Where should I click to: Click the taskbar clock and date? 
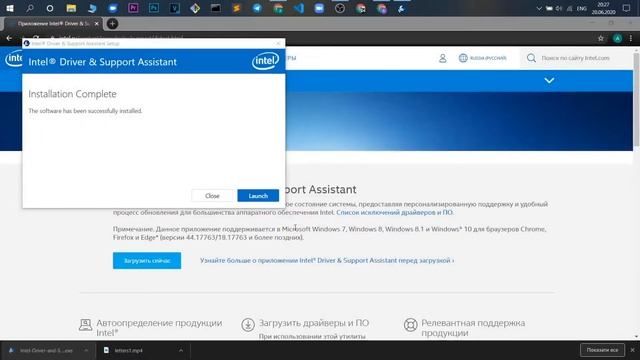(x=603, y=8)
